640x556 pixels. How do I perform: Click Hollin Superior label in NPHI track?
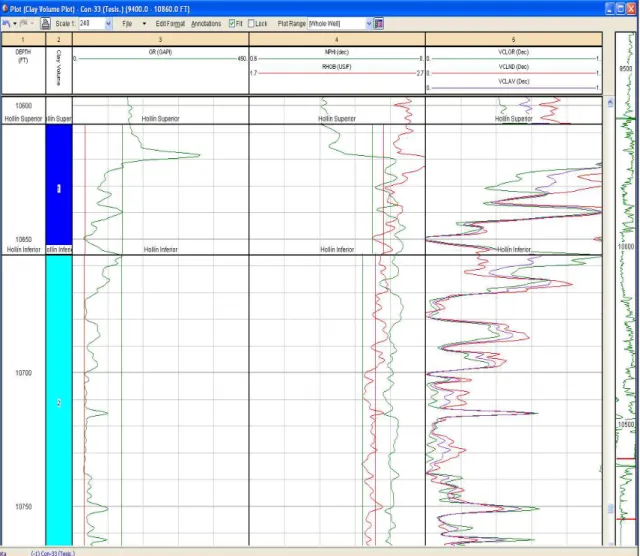click(x=337, y=119)
